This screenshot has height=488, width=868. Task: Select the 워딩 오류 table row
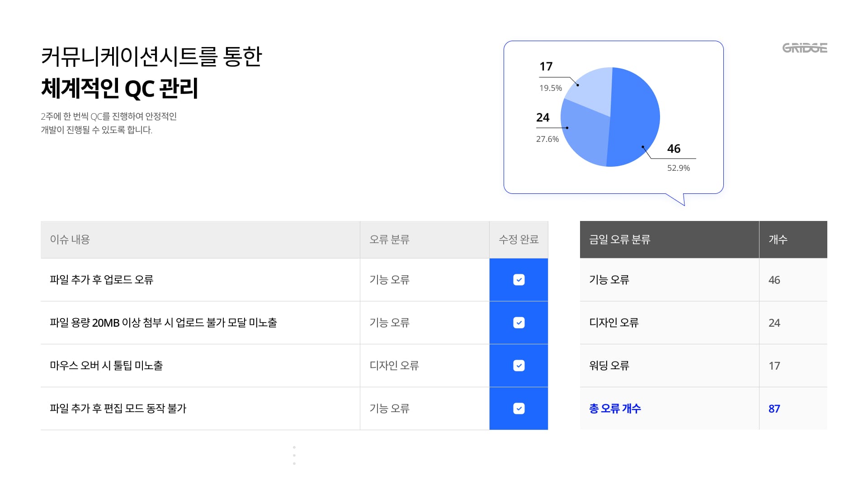coord(669,366)
